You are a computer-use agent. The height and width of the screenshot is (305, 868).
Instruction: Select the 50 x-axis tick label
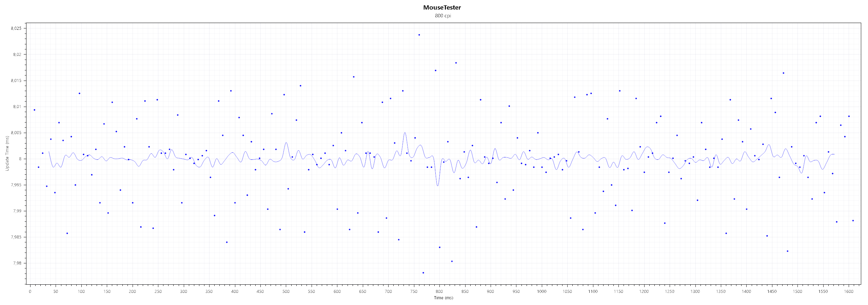(x=56, y=291)
